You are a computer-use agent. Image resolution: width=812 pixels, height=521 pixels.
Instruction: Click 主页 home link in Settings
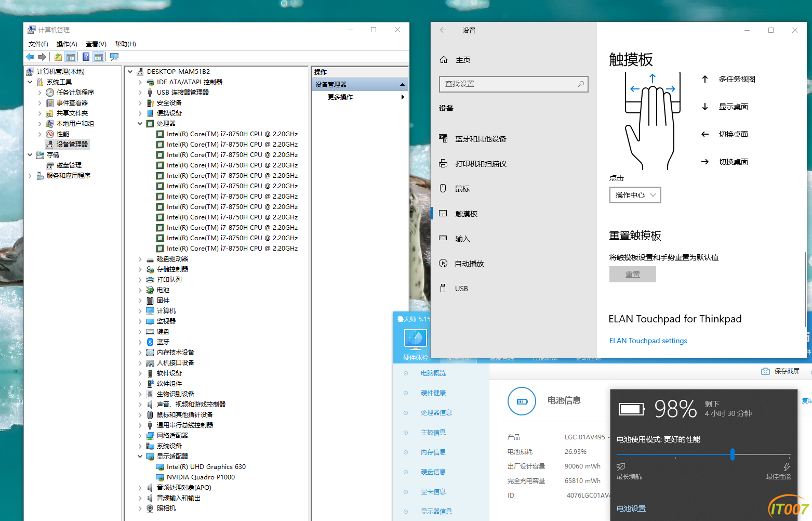[463, 60]
